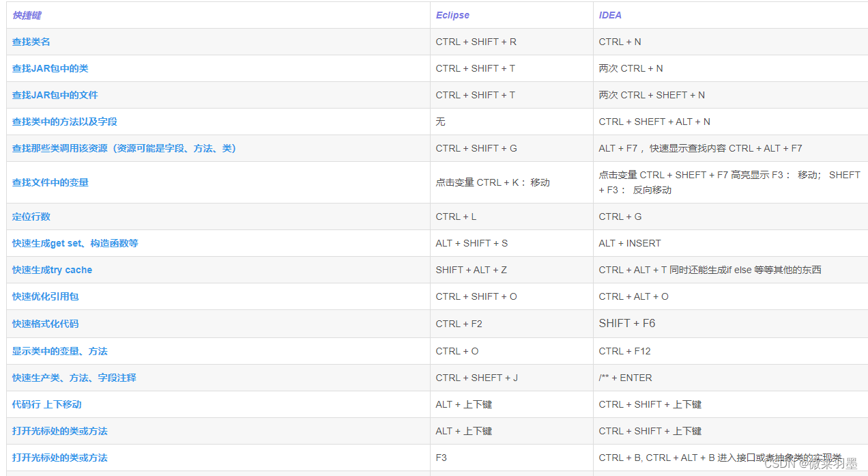Click the CTRL + SHEFT + J cell
Image resolution: width=868 pixels, height=476 pixels.
tap(477, 378)
